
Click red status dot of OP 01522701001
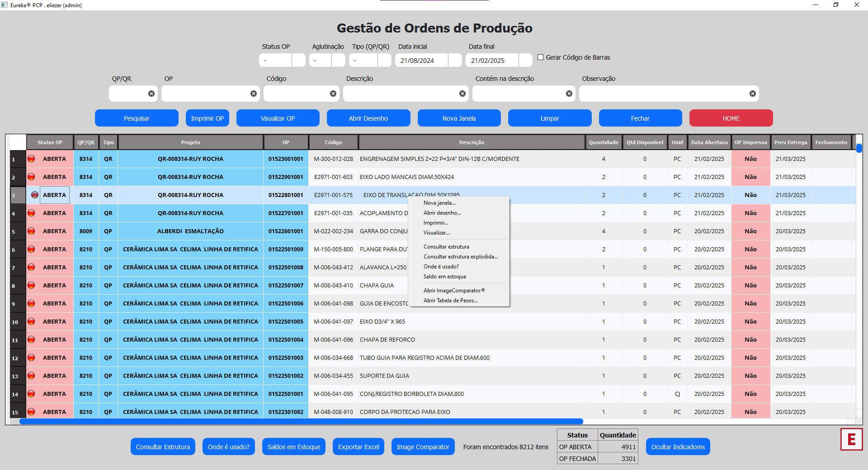click(31, 213)
